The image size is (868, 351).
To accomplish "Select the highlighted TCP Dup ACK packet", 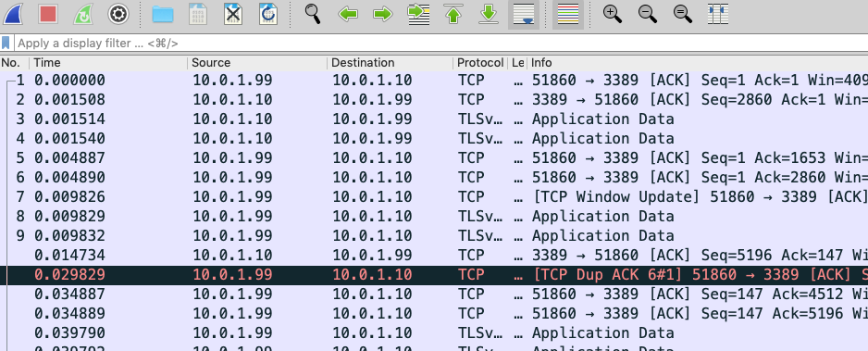I will (434, 275).
